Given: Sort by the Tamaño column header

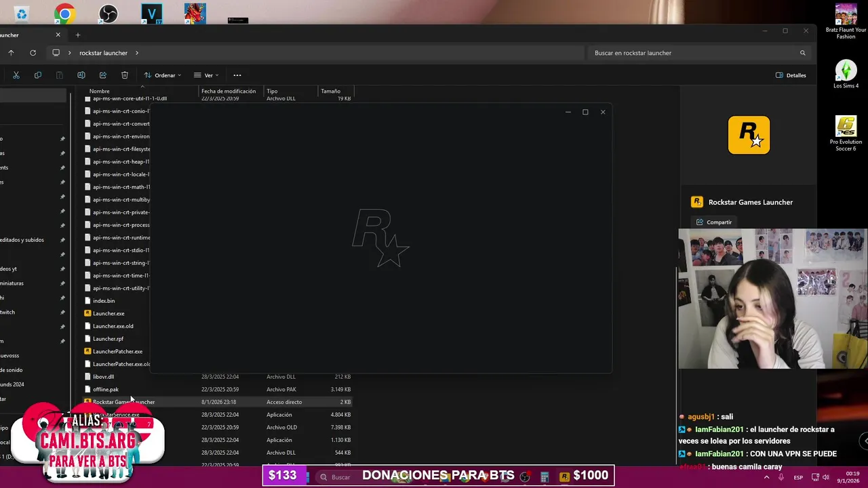Looking at the screenshot, I should (330, 91).
